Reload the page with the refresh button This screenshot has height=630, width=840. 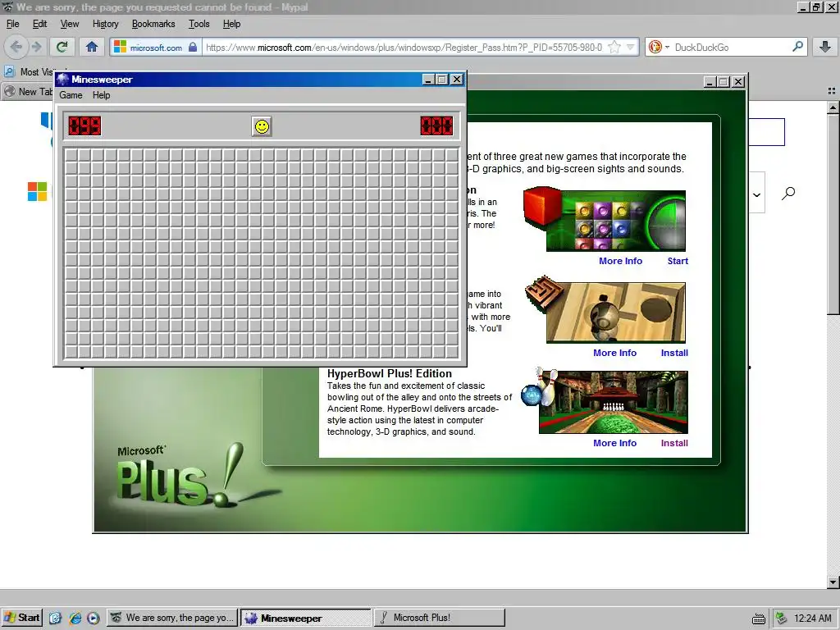click(62, 47)
